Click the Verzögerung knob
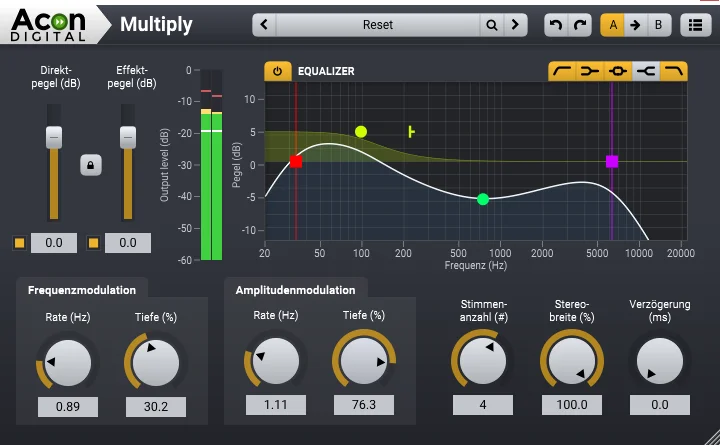Viewport: 720px width, 445px height. (x=660, y=361)
